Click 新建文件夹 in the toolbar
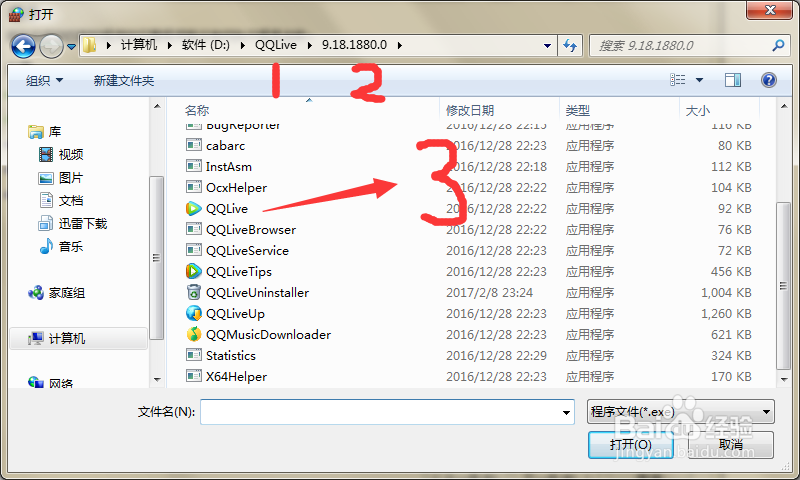Screen dimensions: 800x480 pyautogui.click(x=123, y=81)
